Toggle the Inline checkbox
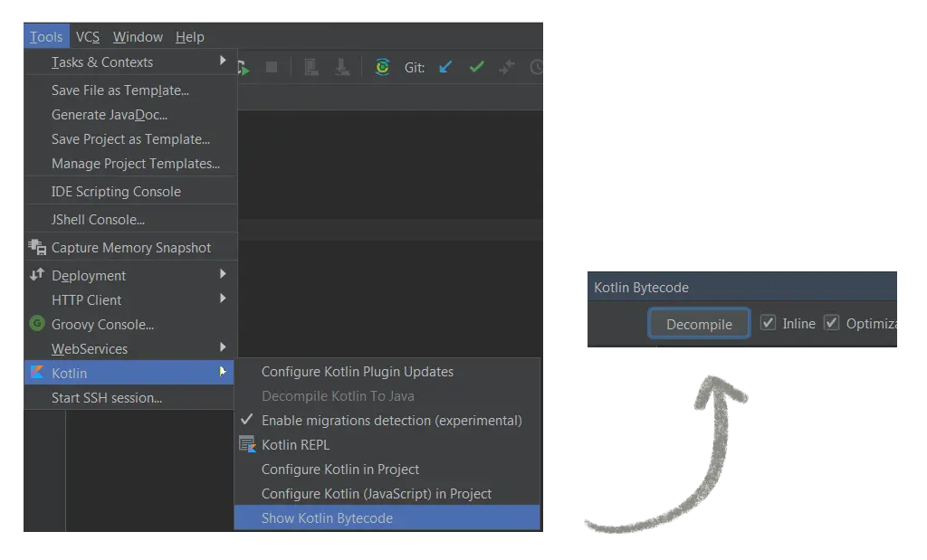The width and height of the screenshot is (927, 560). coord(768,323)
